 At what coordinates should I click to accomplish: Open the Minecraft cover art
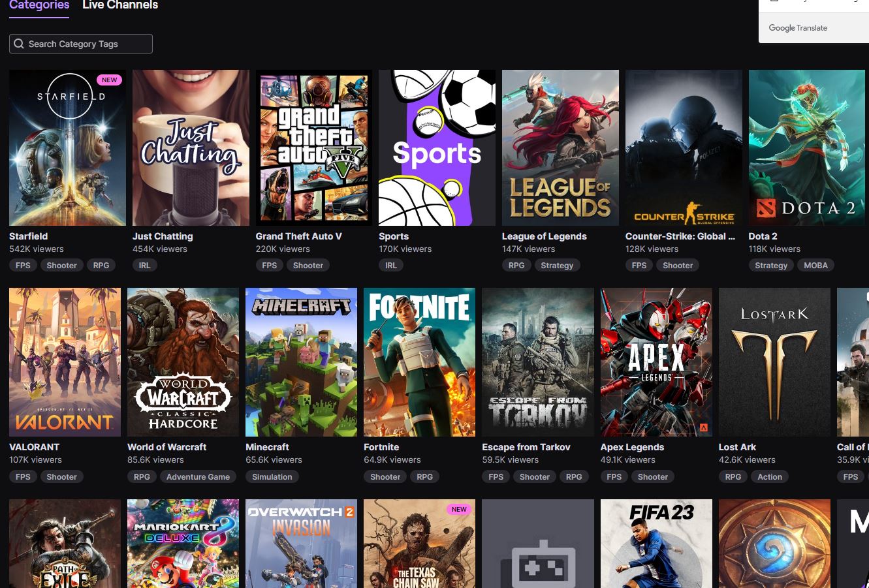[301, 362]
